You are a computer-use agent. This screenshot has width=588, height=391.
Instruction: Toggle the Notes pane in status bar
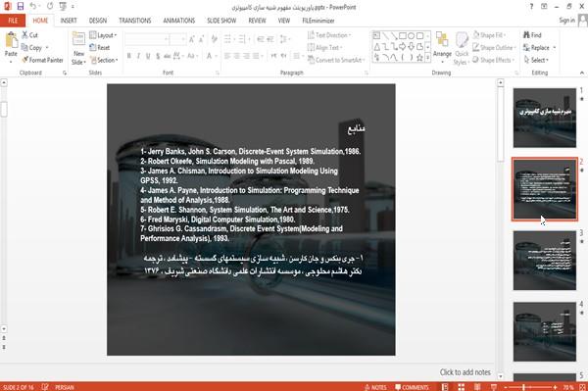(375, 387)
